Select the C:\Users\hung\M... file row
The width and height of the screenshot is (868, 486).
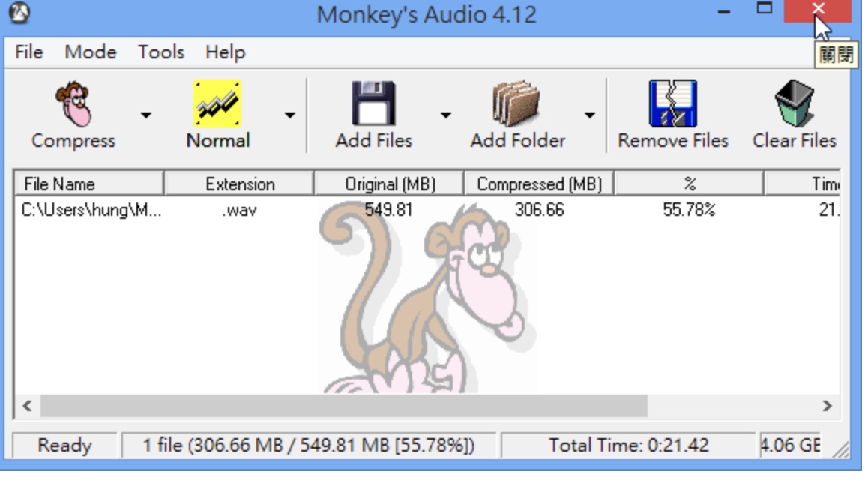coord(427,210)
